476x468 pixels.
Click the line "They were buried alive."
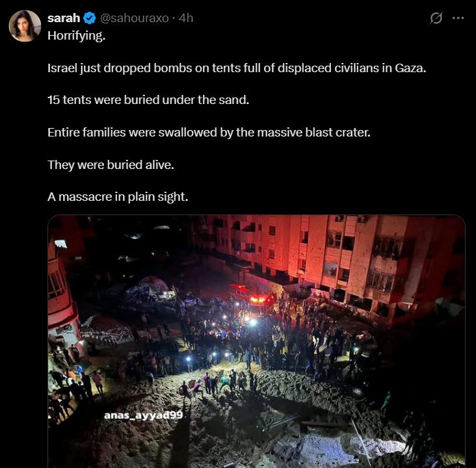pos(111,165)
